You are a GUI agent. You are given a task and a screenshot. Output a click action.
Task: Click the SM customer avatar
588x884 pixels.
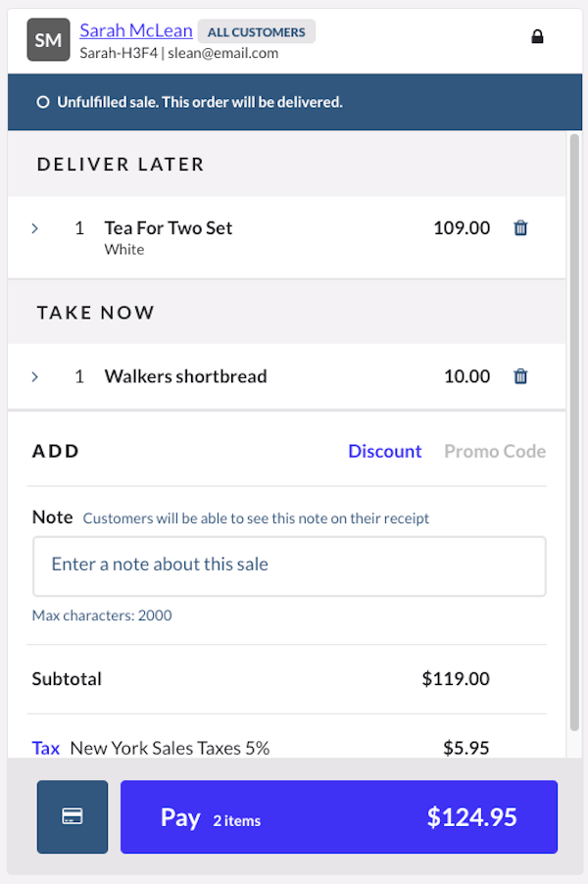coord(48,40)
